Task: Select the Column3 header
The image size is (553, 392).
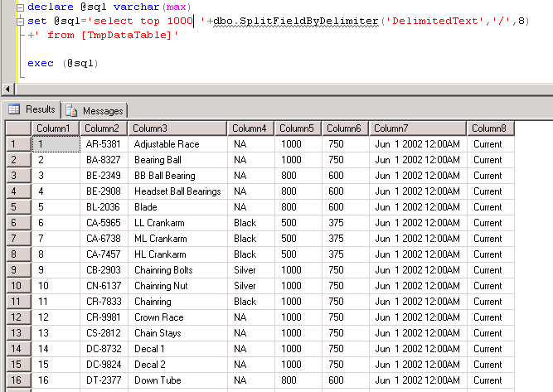Action: [x=177, y=128]
